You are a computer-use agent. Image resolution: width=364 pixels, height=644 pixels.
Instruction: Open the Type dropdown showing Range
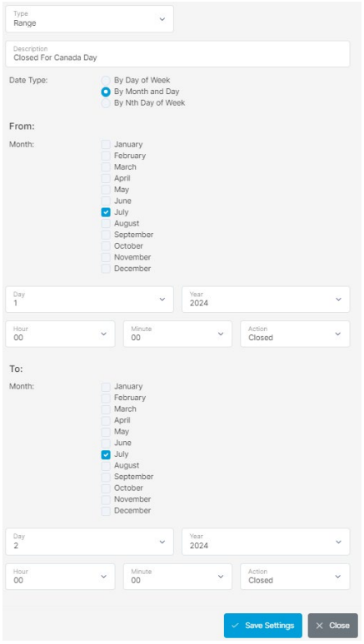point(89,19)
